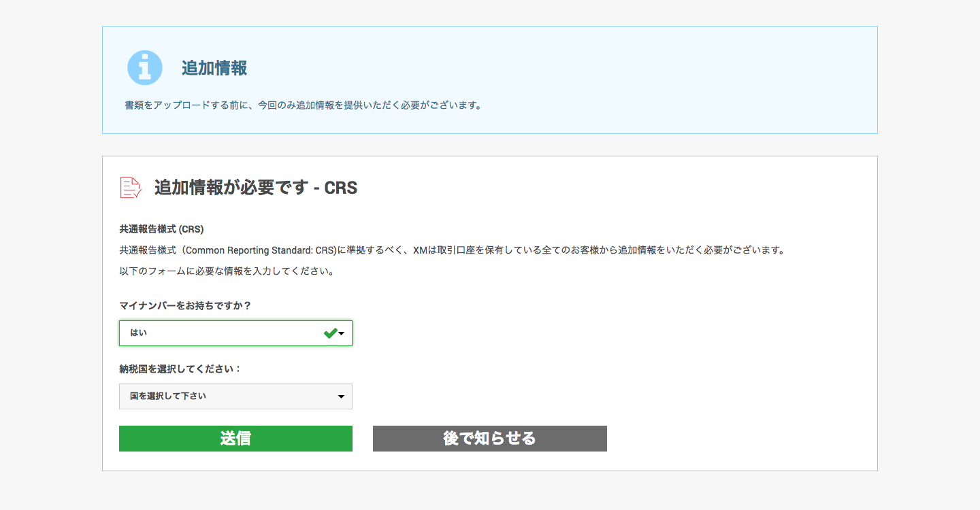Click the red document icon beside CRS heading
The height and width of the screenshot is (510, 980).
pyautogui.click(x=131, y=187)
